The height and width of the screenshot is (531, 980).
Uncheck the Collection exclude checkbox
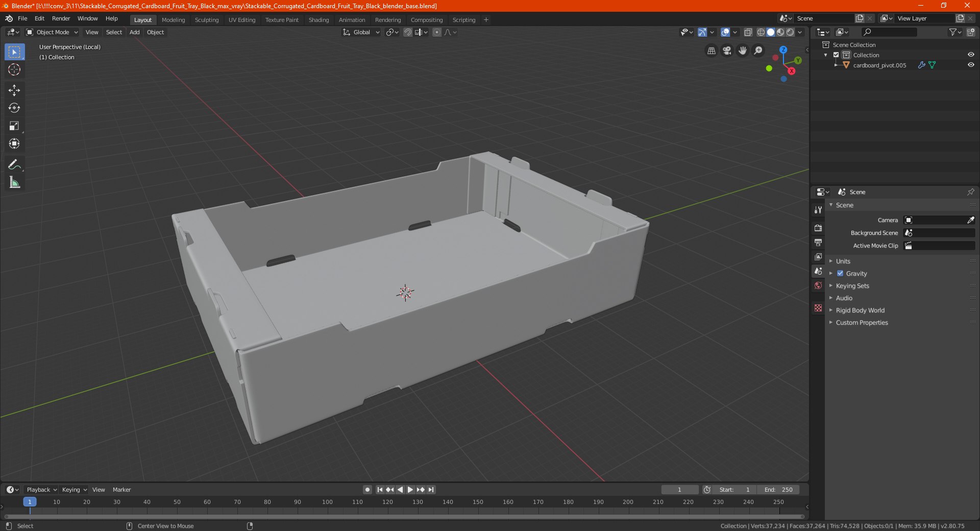836,55
